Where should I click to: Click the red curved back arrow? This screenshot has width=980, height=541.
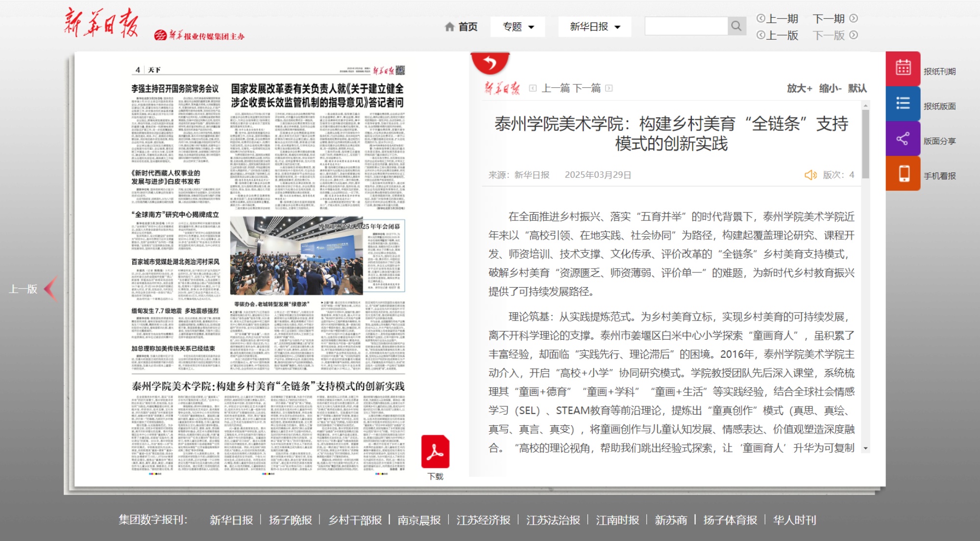(490, 63)
